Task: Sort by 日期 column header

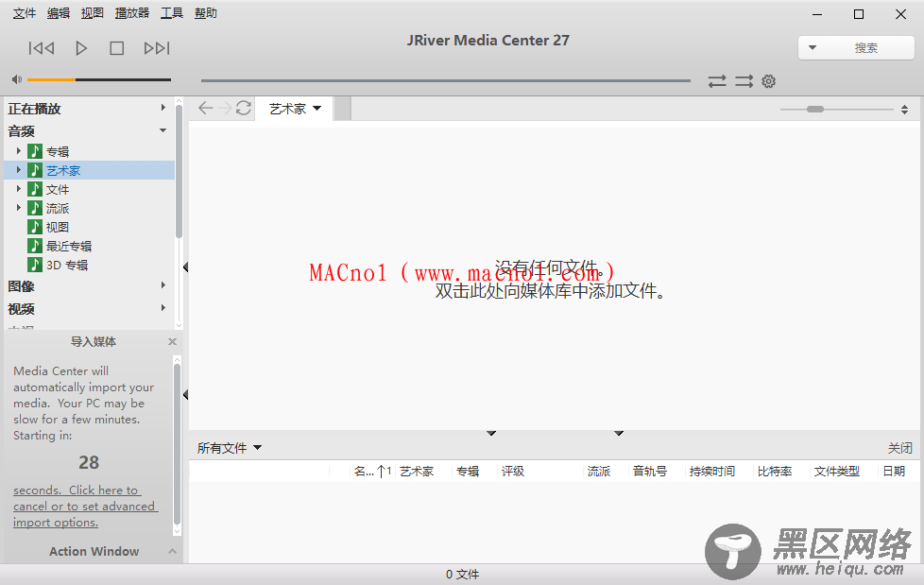Action: click(894, 472)
